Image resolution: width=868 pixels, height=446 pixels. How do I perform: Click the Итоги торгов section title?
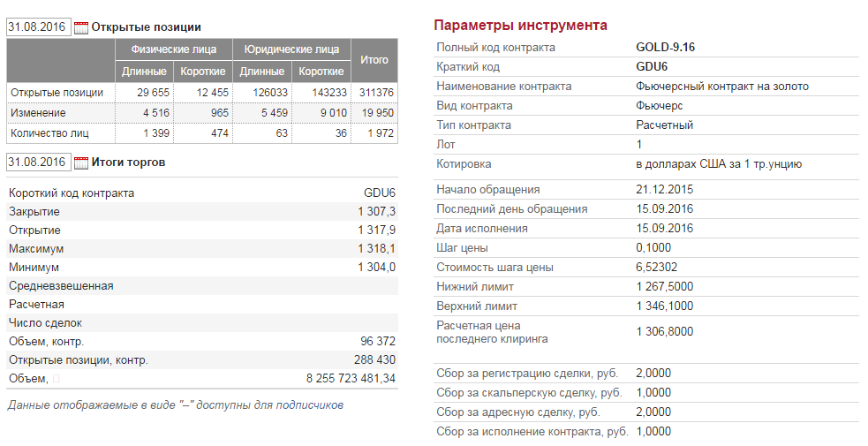(128, 163)
